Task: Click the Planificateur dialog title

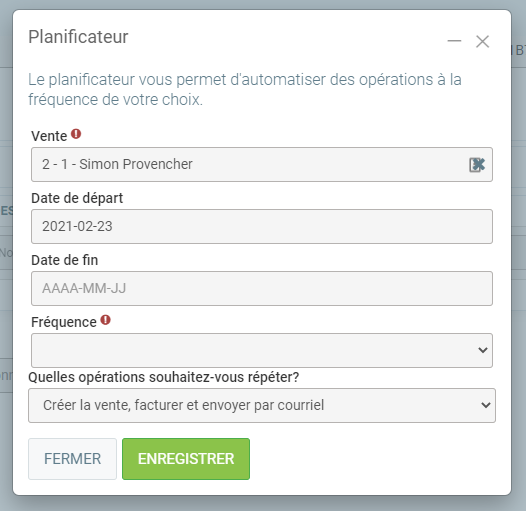Action: pyautogui.click(x=78, y=37)
